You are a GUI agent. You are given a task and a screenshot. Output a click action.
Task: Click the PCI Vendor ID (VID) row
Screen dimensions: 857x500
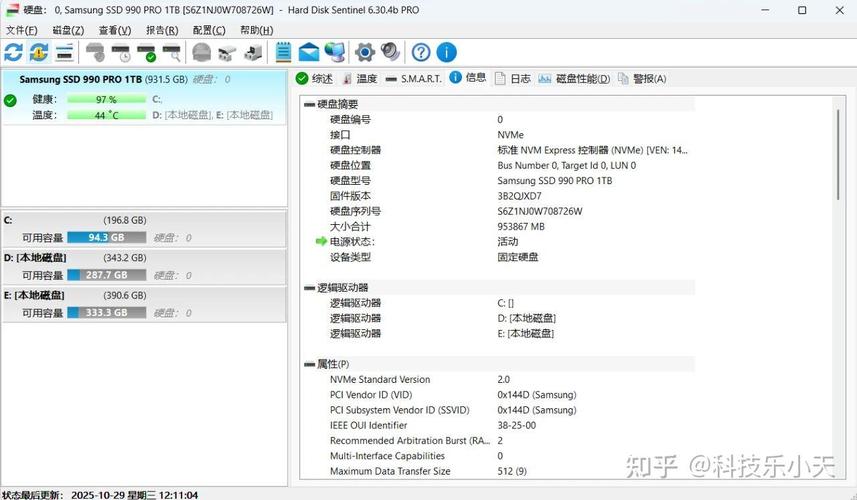[x=497, y=395]
